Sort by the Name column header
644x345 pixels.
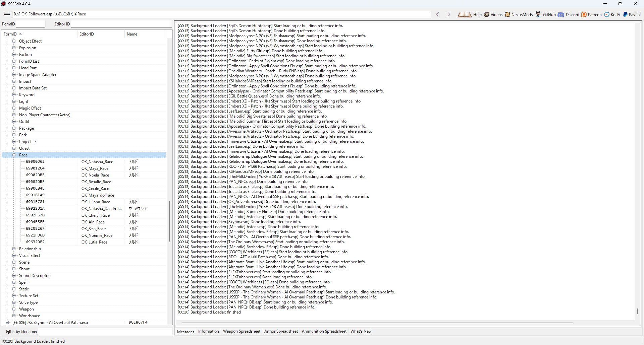(x=145, y=34)
